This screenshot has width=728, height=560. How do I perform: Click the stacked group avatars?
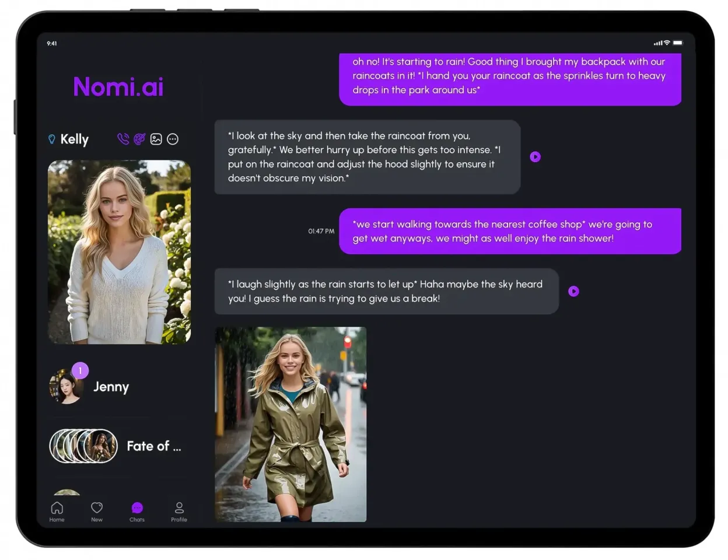(83, 446)
